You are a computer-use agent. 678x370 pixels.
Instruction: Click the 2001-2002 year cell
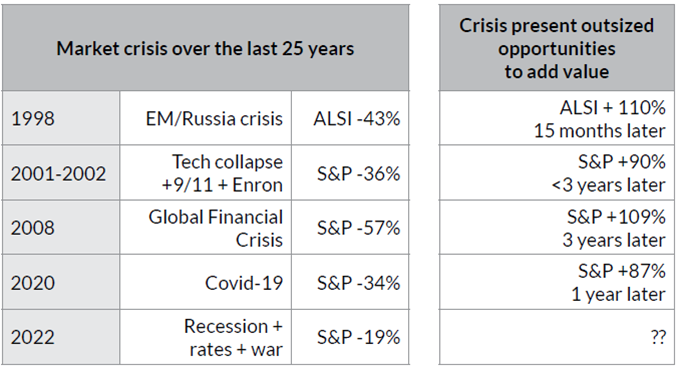[61, 172]
